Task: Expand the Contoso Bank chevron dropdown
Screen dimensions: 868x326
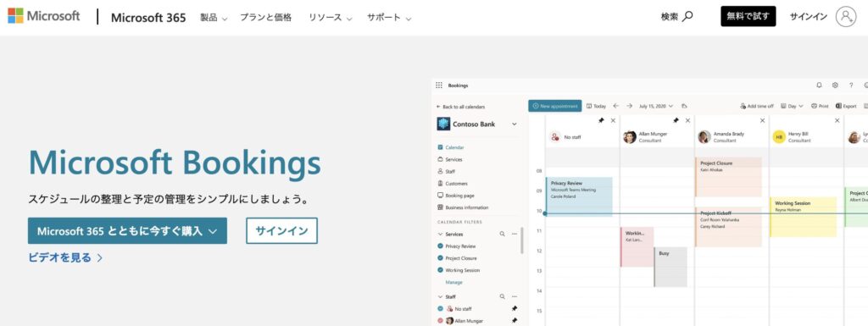Action: pyautogui.click(x=515, y=124)
